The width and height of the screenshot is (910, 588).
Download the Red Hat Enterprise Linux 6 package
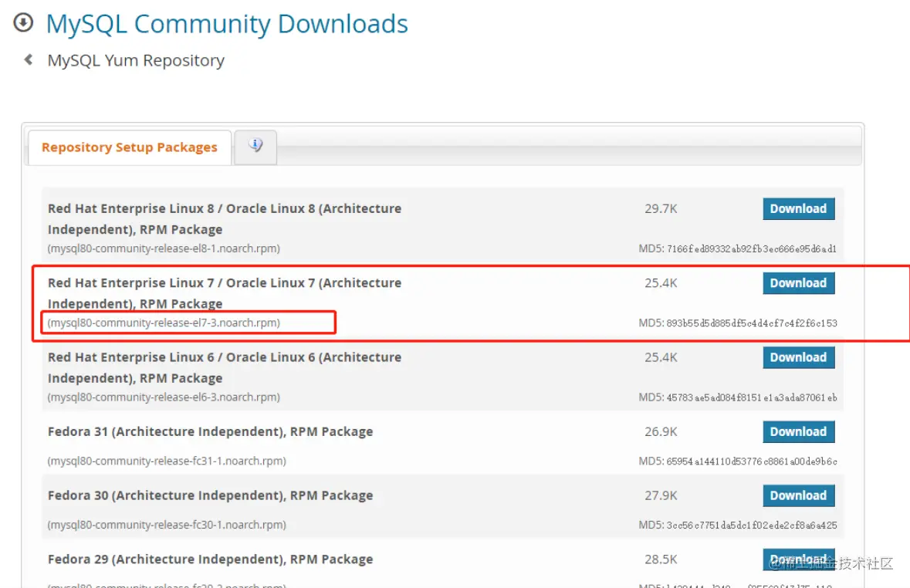click(x=799, y=357)
